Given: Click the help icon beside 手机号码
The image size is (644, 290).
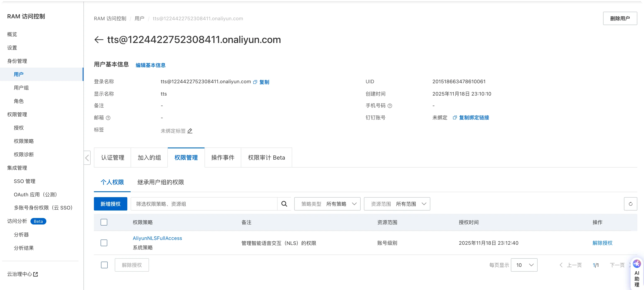Looking at the screenshot, I should click(x=390, y=106).
